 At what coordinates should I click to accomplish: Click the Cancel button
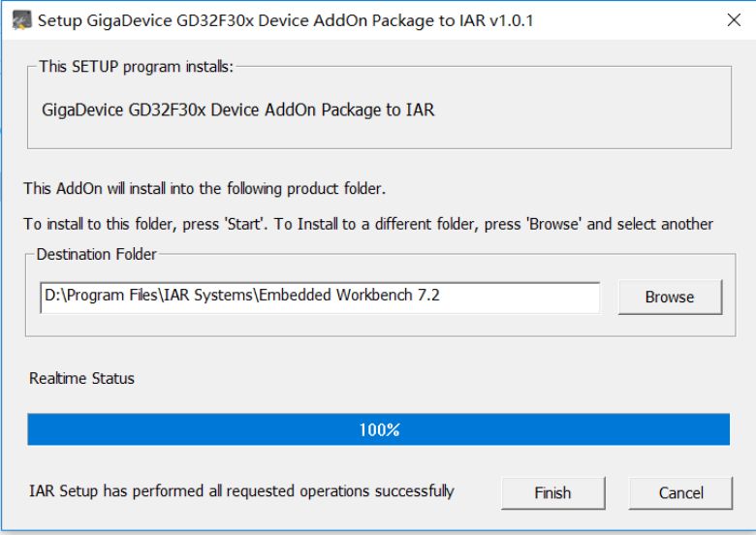tap(680, 492)
